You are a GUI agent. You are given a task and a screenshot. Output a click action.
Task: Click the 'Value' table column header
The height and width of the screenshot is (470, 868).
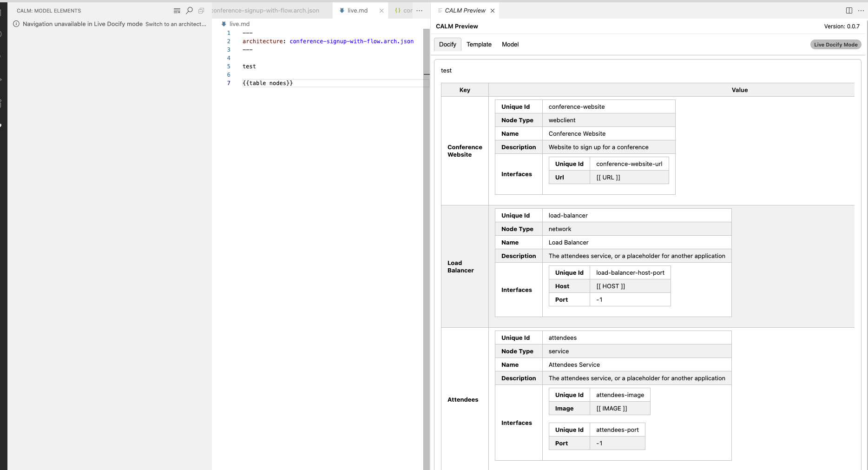(x=739, y=90)
